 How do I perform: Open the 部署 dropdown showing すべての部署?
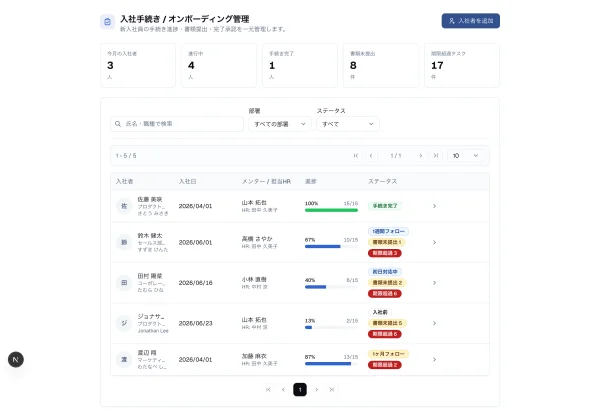click(280, 124)
